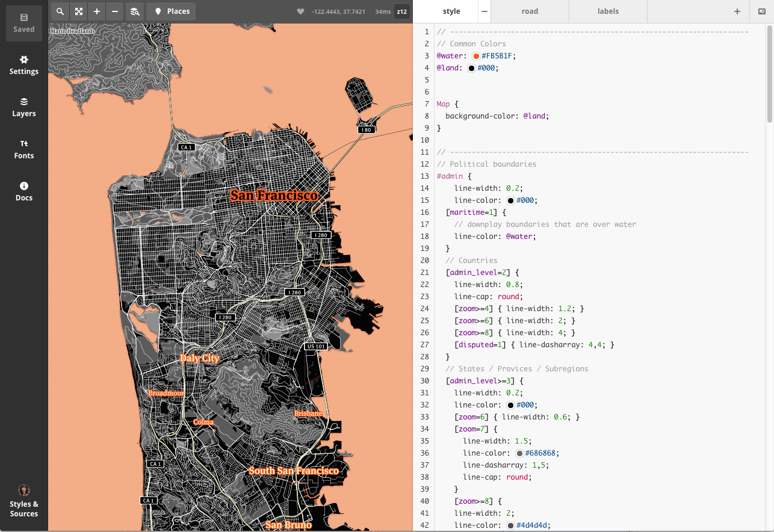Click the heart favorite icon
774x532 pixels.
pyautogui.click(x=300, y=11)
